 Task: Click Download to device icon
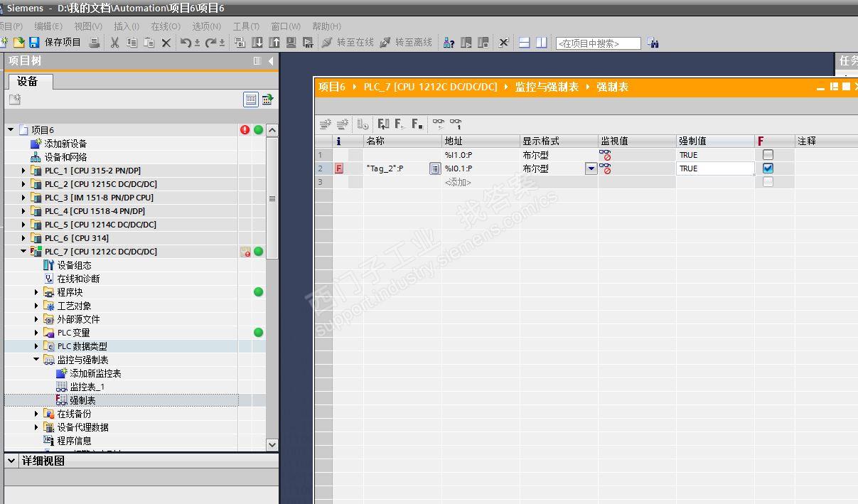(x=257, y=43)
